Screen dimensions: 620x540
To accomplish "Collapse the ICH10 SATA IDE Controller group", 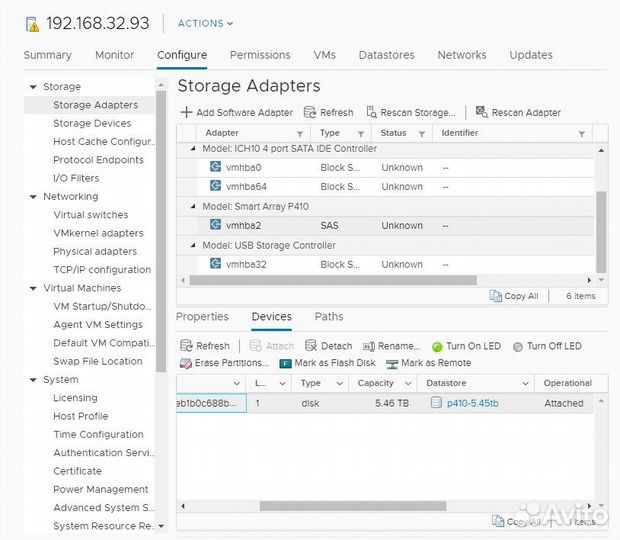I will (x=193, y=149).
